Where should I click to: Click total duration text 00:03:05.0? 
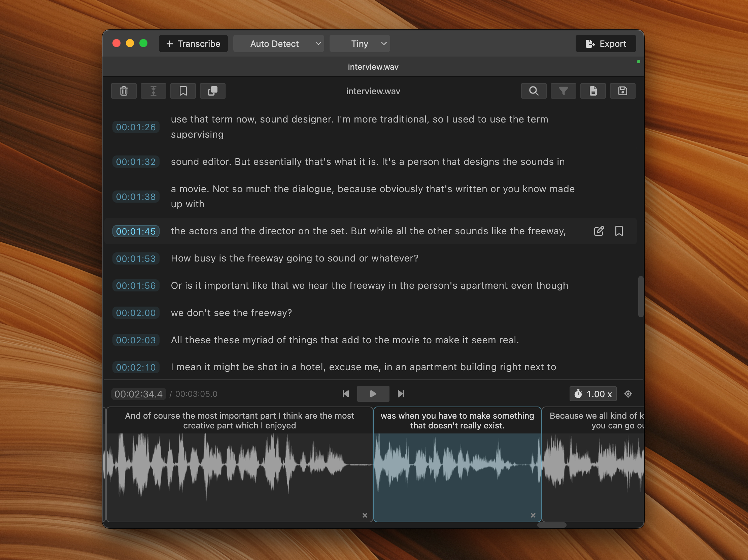coord(196,394)
